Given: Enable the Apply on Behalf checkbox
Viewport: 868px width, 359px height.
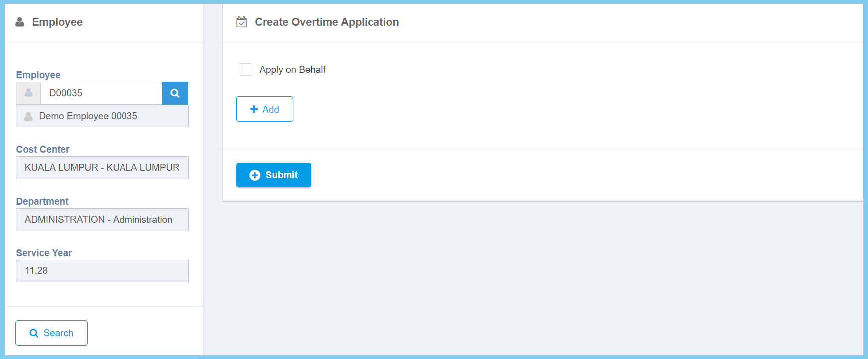Looking at the screenshot, I should pyautogui.click(x=246, y=70).
